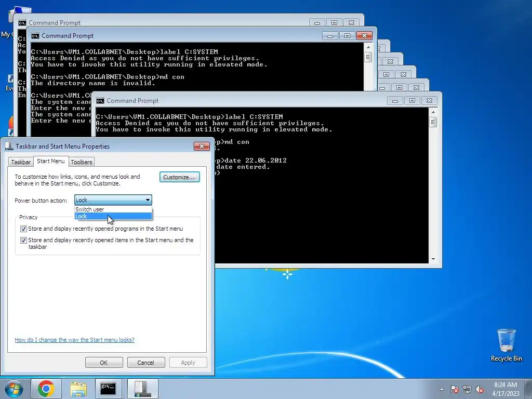Open Windows Explorer from taskbar

pos(78,389)
